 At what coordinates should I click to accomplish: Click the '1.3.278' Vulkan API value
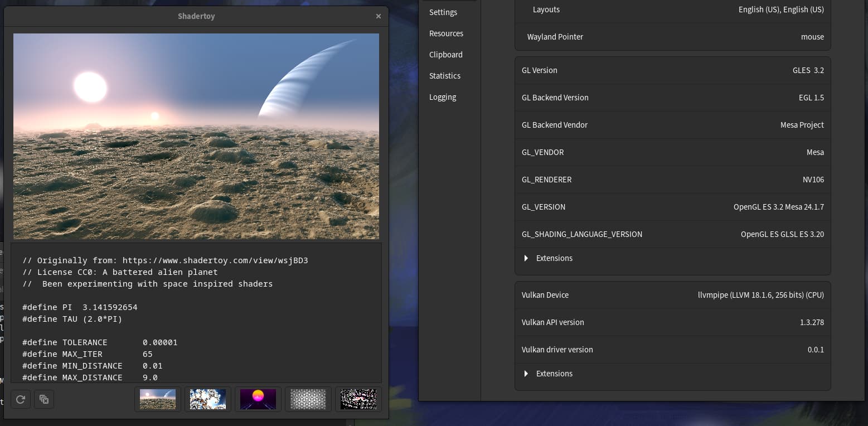(x=812, y=322)
